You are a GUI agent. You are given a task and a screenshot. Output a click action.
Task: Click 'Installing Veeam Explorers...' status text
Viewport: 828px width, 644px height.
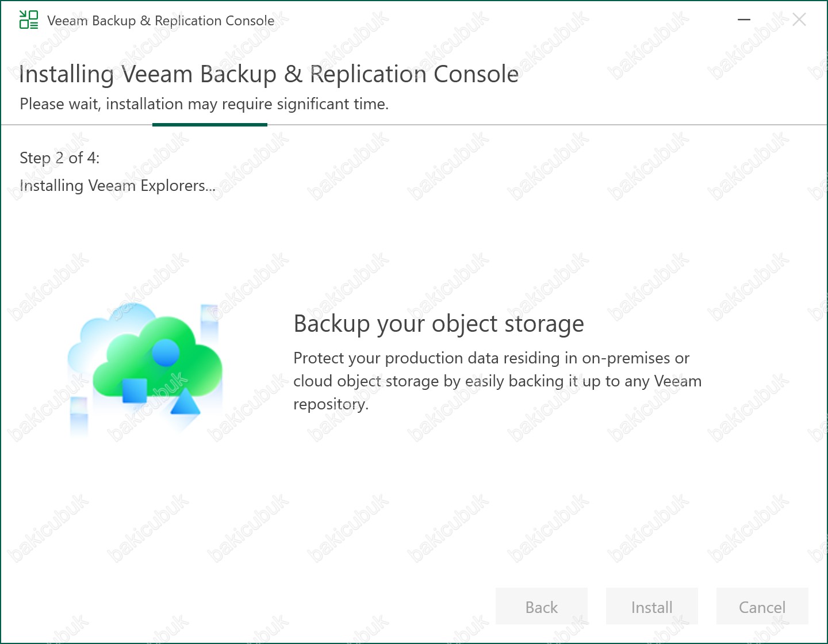pos(118,186)
